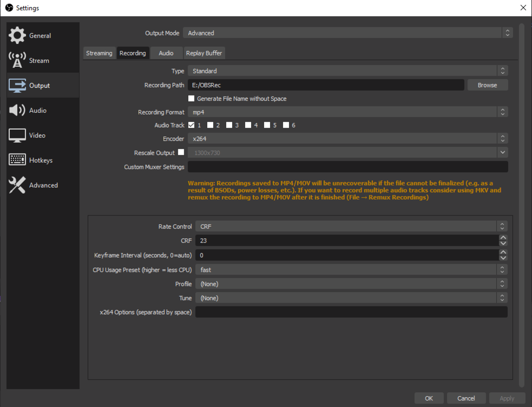This screenshot has width=532, height=407.
Task: Click the OBS logo in the title bar
Action: (x=8, y=8)
